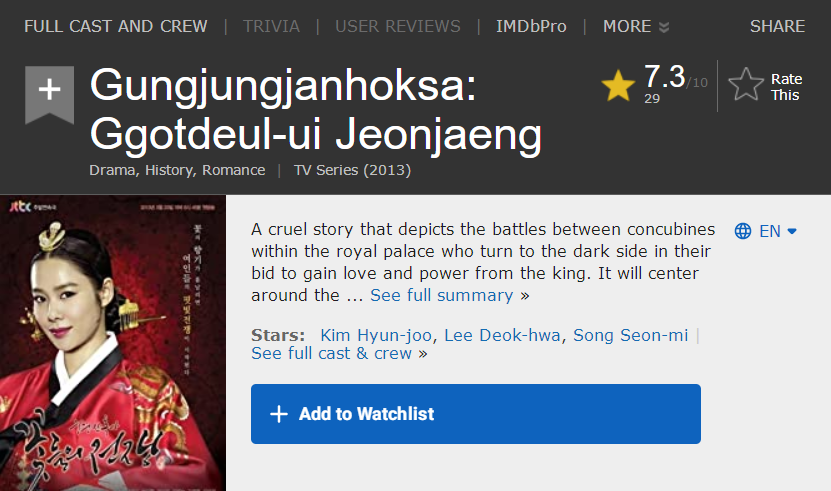This screenshot has width=831, height=491.
Task: Expand See full summary
Action: click(x=442, y=295)
